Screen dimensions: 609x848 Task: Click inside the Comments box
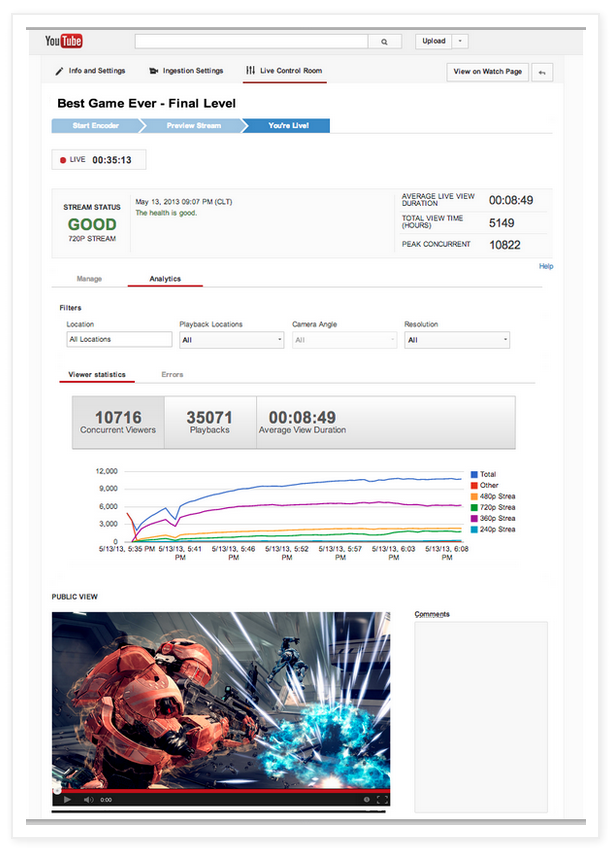click(481, 717)
